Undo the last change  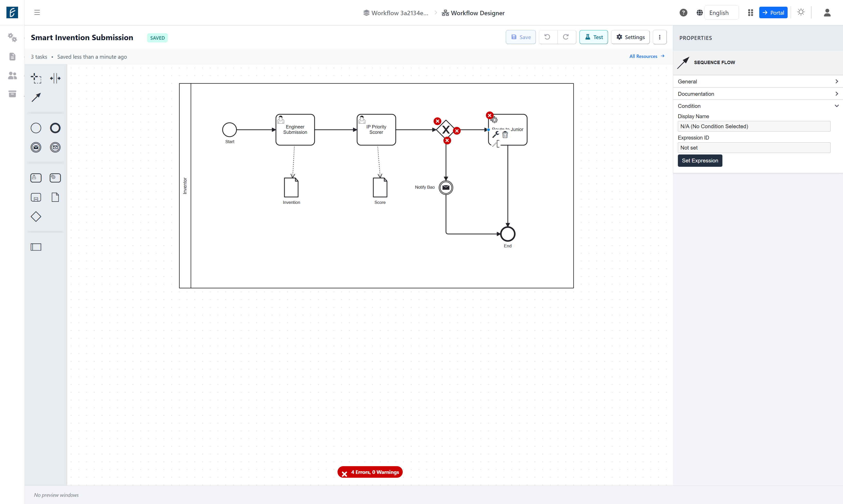pyautogui.click(x=547, y=37)
